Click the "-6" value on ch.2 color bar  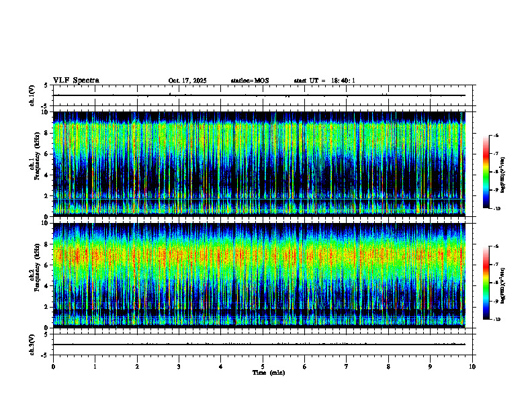pyautogui.click(x=496, y=246)
